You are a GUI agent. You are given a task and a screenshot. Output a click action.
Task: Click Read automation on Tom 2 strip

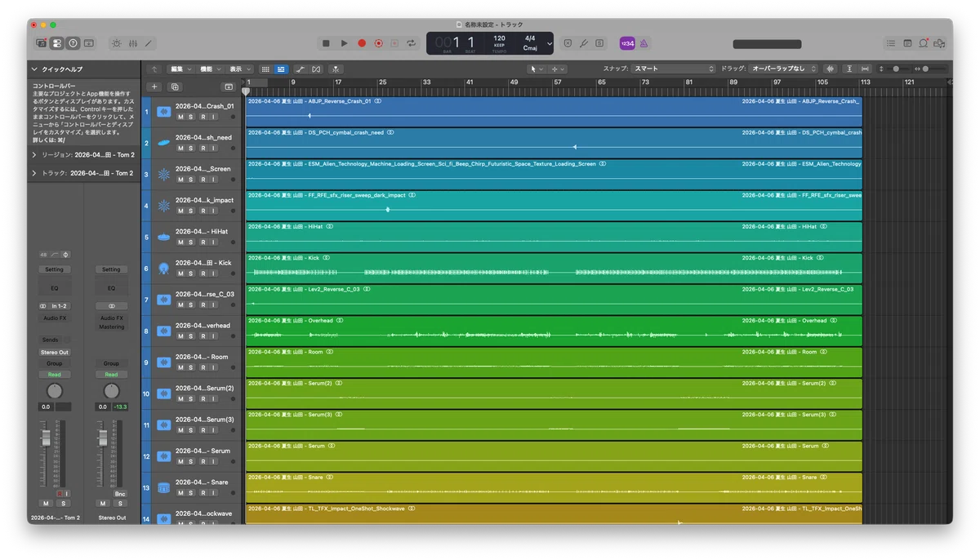55,375
